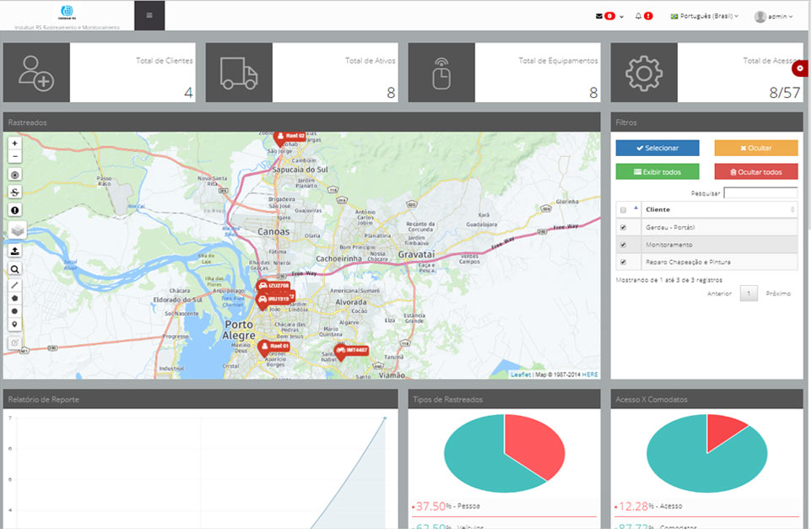Image resolution: width=812 pixels, height=529 pixels.
Task: Click the Pesquisar search input field
Action: click(760, 193)
